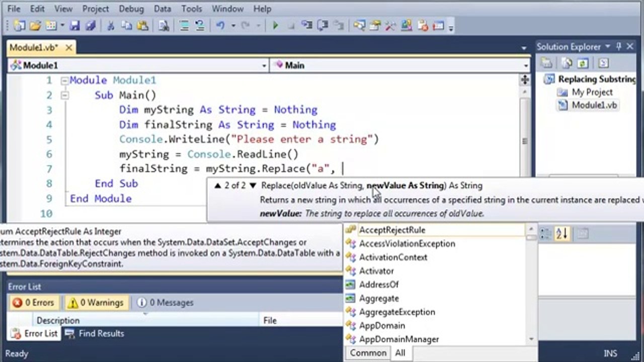Switch IntelliSense list to the Common tab

tap(368, 353)
